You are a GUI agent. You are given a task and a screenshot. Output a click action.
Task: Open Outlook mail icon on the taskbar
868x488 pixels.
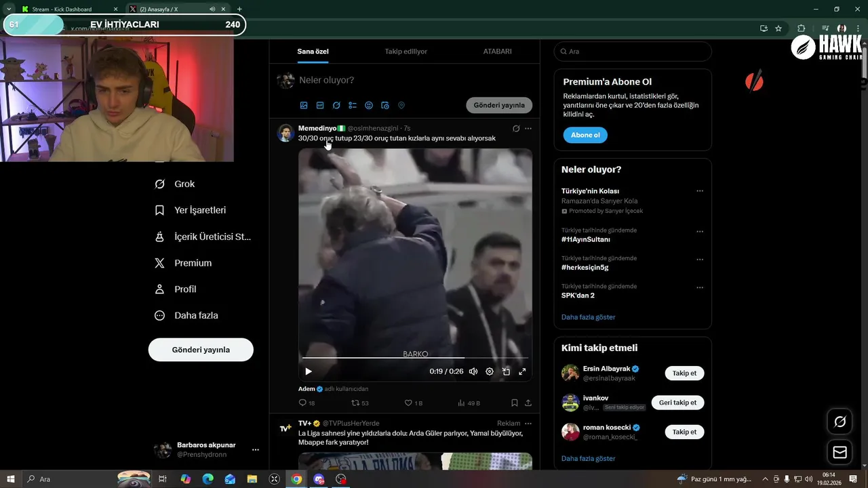230,479
